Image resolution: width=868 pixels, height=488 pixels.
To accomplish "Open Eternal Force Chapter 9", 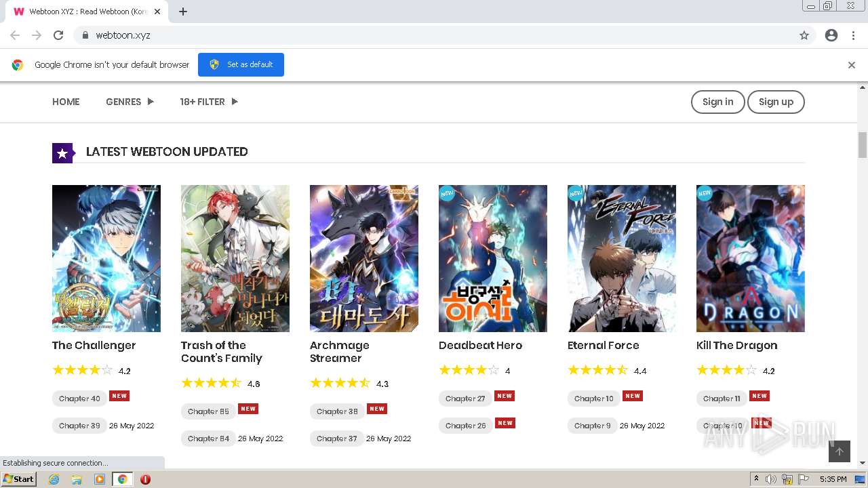I will 592,426.
